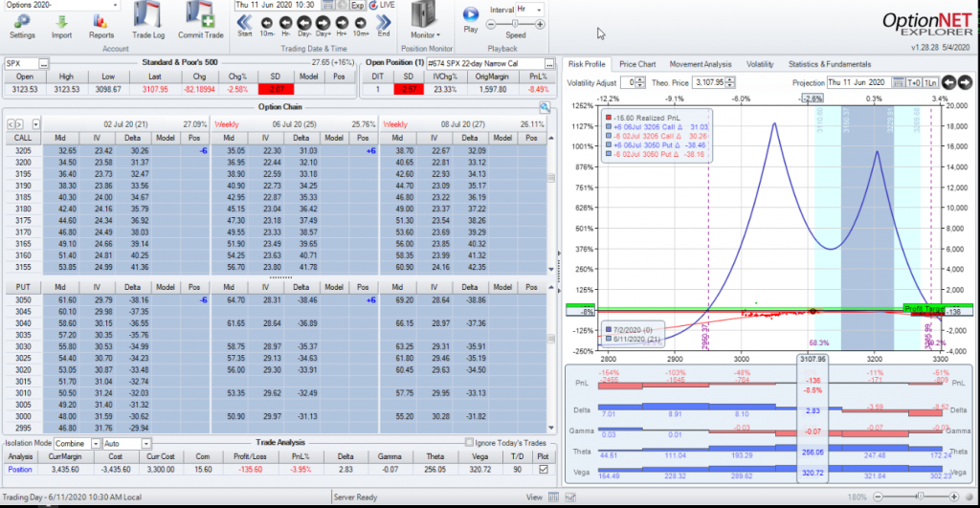
Task: Toggle the 7/2/2020 (0) line legend box
Action: click(x=608, y=329)
